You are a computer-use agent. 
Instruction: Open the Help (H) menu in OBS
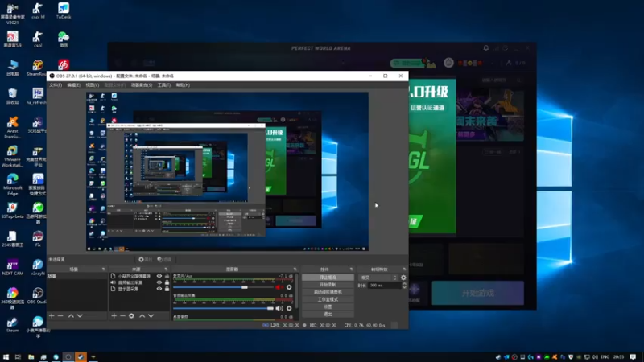coord(183,85)
